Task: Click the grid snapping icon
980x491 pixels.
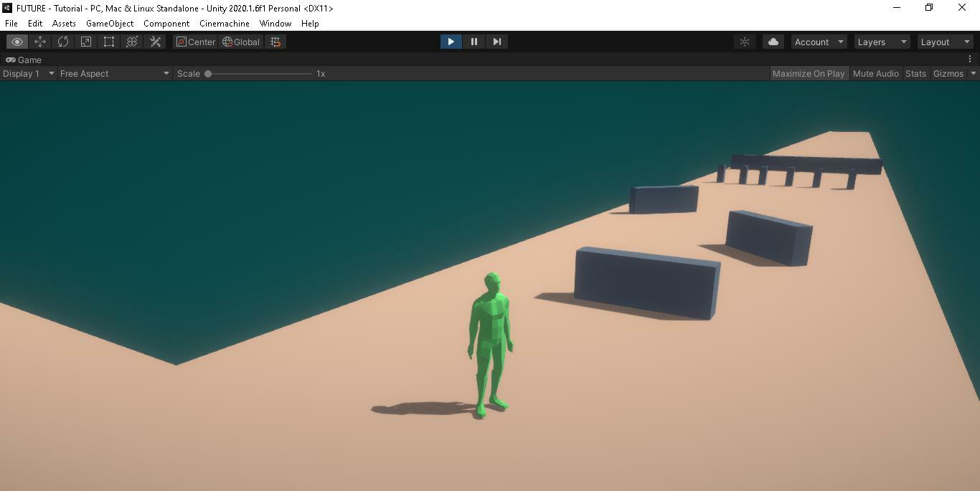Action: click(275, 42)
